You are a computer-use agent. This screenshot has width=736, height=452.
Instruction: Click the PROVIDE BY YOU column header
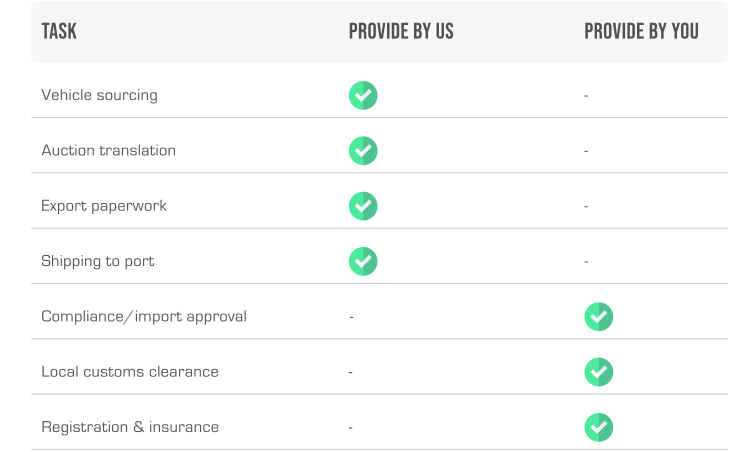point(641,32)
